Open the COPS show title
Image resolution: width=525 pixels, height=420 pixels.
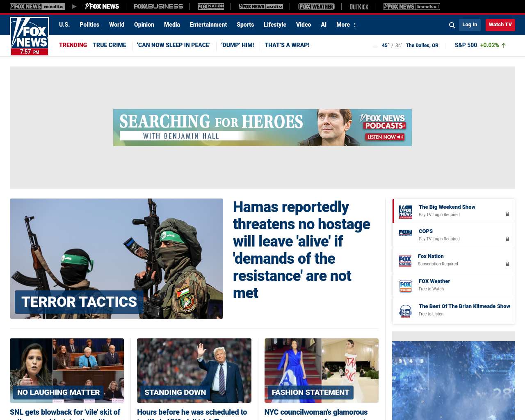click(x=426, y=231)
